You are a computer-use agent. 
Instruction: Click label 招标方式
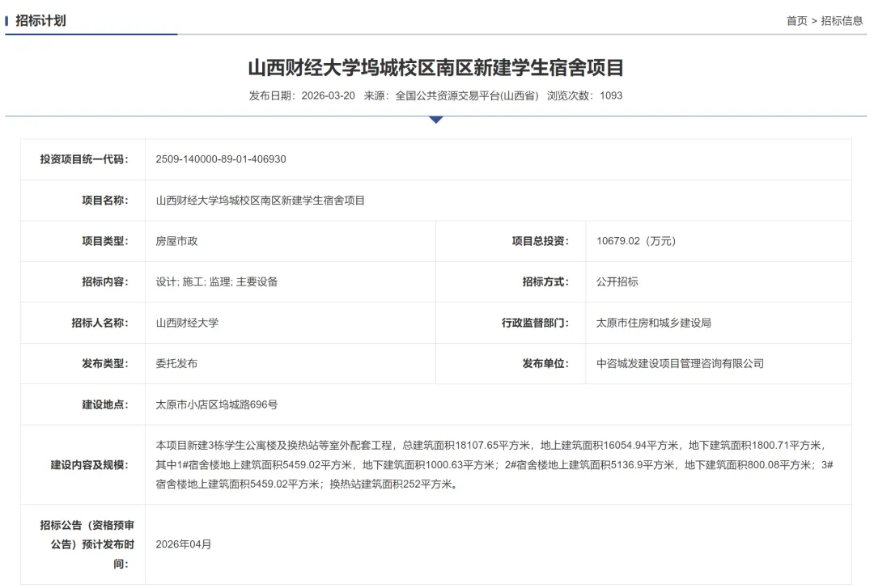tap(545, 281)
